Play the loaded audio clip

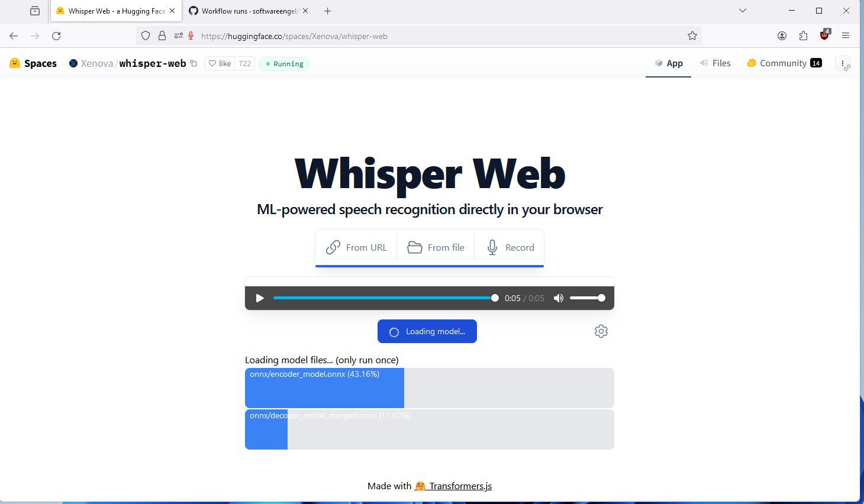pyautogui.click(x=259, y=298)
